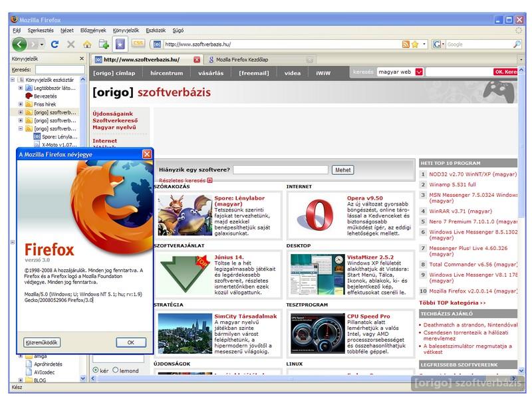Close the szoftverbazis.hu tab with the red X
Image resolution: width=532 pixels, height=399 pixels.
pyautogui.click(x=197, y=59)
